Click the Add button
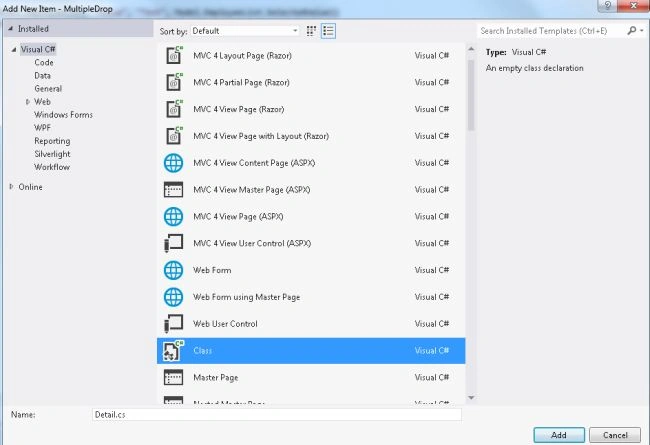This screenshot has width=650, height=445. [x=559, y=435]
